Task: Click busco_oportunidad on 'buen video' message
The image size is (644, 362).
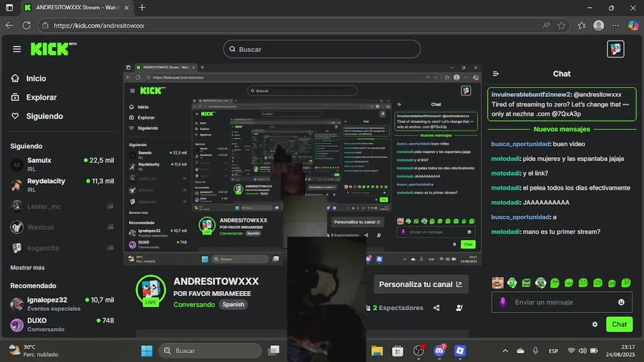Action: click(x=520, y=144)
